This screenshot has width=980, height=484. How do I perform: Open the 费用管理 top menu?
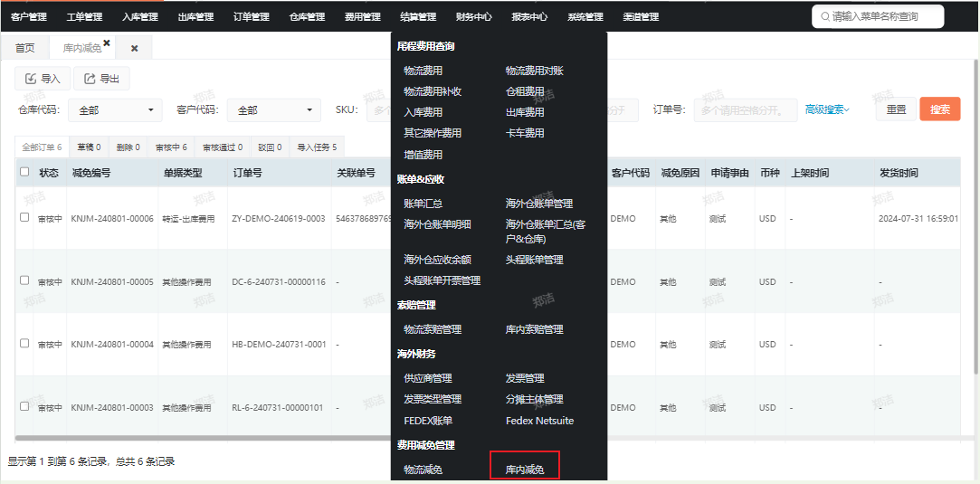[363, 17]
